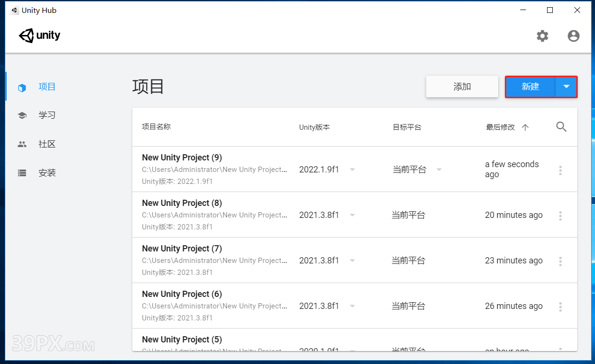Open version dropdown for New Unity Project (7)

pos(352,261)
